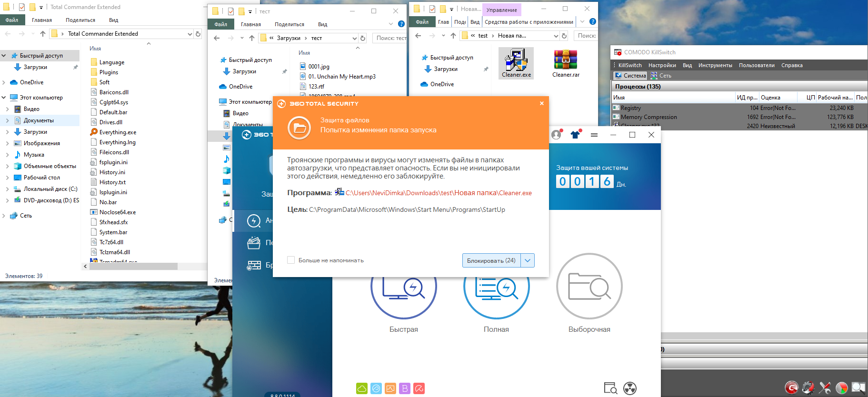
Task: Open Поделиться tab in Total Commander Extended window
Action: (x=80, y=20)
